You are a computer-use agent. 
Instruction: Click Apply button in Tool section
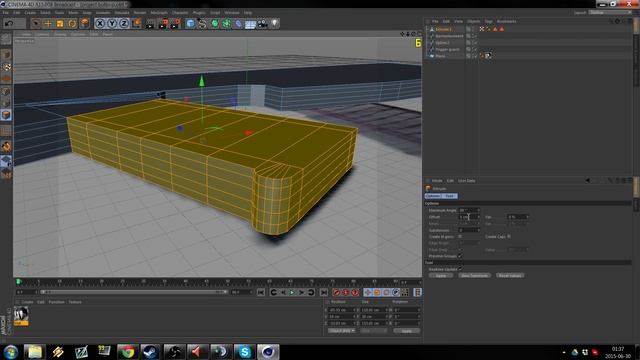pos(441,276)
